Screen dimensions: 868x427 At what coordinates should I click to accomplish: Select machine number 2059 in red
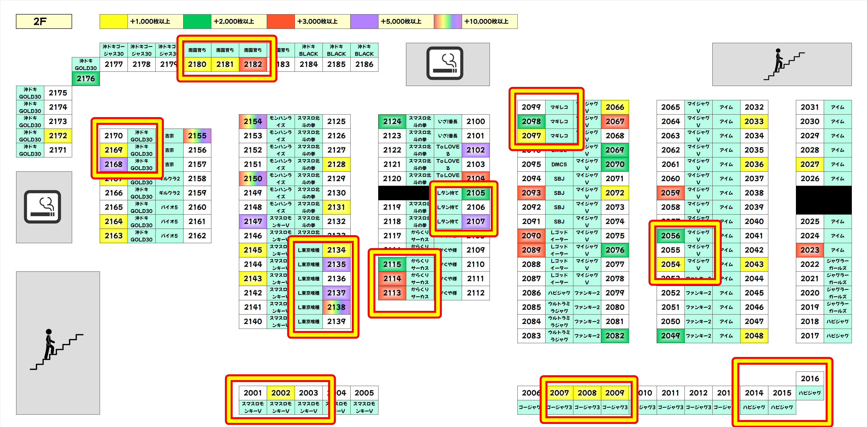tap(670, 193)
